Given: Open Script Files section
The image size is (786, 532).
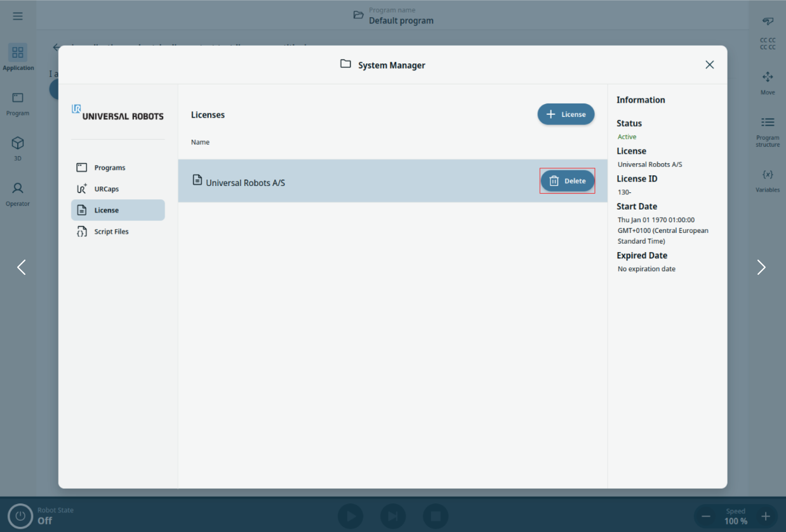Looking at the screenshot, I should 111,232.
